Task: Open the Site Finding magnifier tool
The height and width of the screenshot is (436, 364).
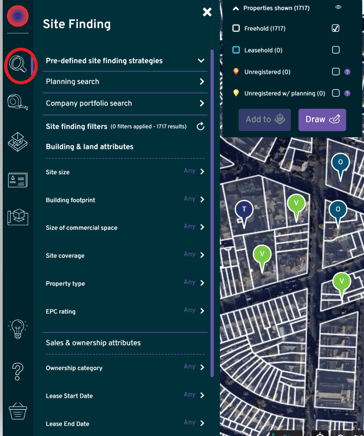Action: click(x=18, y=64)
